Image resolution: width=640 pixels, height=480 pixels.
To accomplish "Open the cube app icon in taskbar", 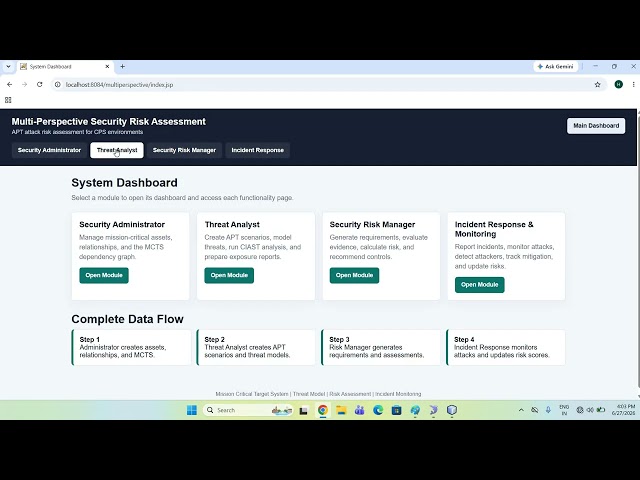I will point(452,410).
